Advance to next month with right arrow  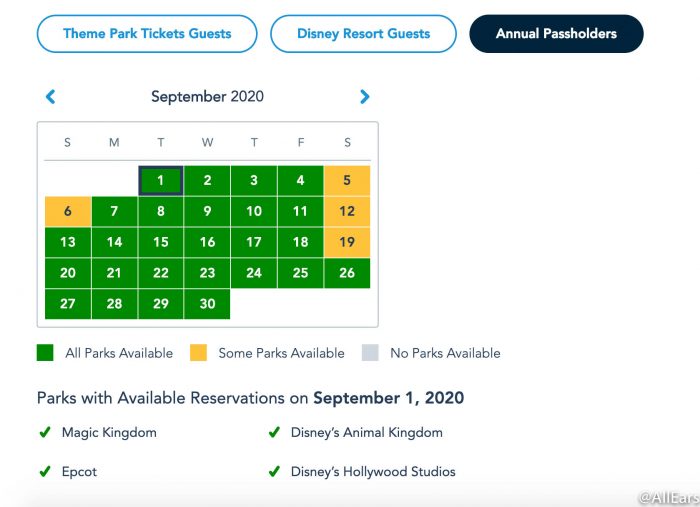point(365,96)
